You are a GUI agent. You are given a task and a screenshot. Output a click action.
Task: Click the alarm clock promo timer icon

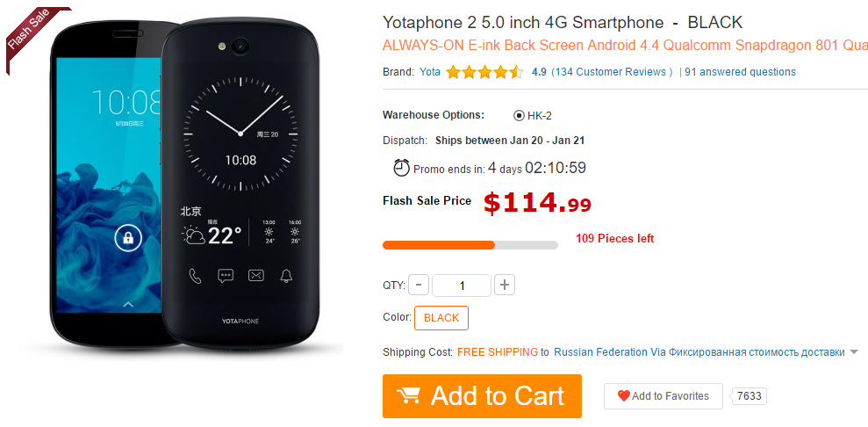pos(401,168)
